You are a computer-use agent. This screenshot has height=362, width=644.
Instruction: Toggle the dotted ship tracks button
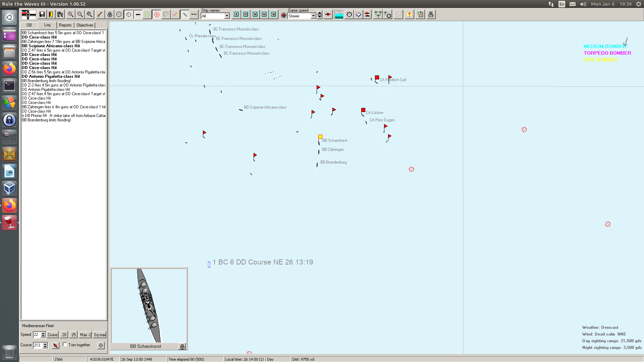pyautogui.click(x=194, y=14)
